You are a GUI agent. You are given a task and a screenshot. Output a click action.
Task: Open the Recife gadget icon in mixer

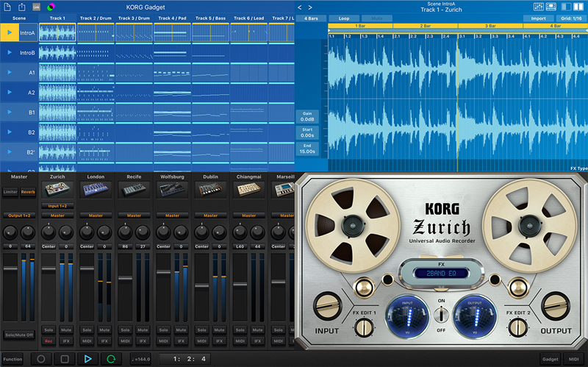(x=134, y=189)
